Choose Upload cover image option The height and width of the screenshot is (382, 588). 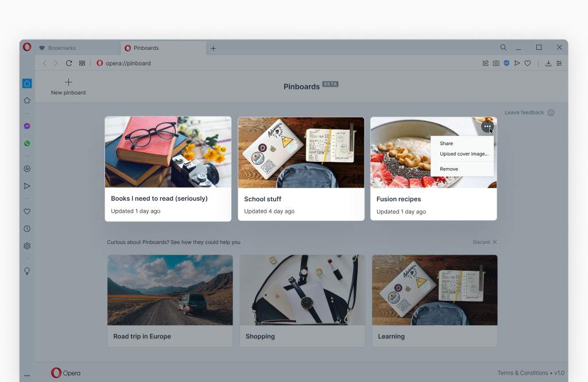click(464, 154)
